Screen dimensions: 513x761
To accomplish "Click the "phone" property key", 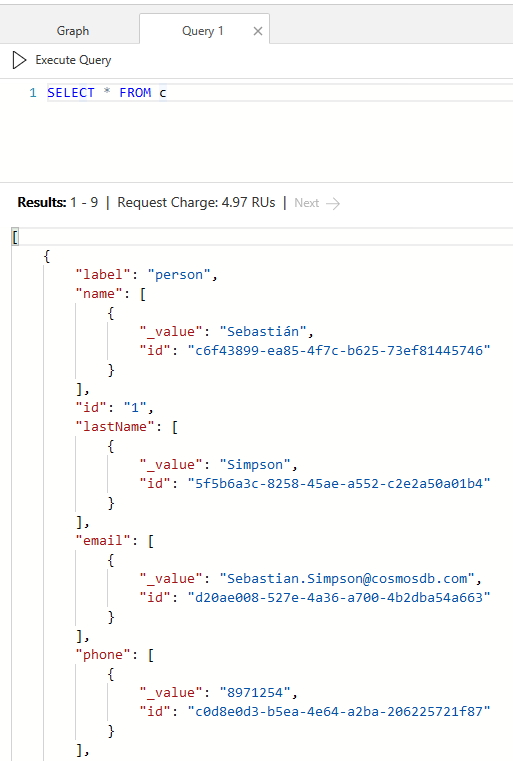I will (x=102, y=655).
